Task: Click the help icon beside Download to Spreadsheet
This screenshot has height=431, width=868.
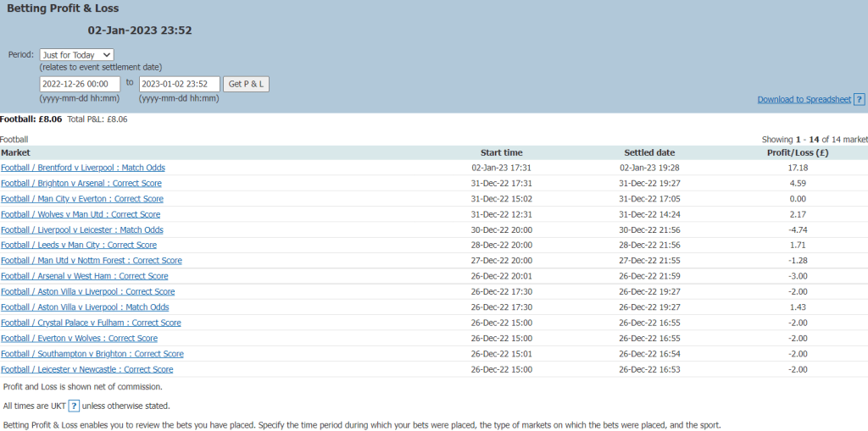Action: [859, 99]
